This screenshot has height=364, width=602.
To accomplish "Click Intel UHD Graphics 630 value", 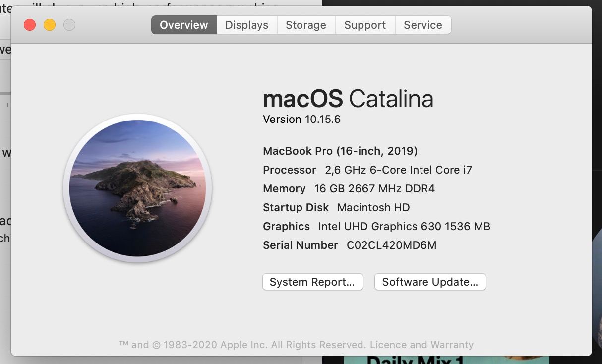I will point(404,226).
